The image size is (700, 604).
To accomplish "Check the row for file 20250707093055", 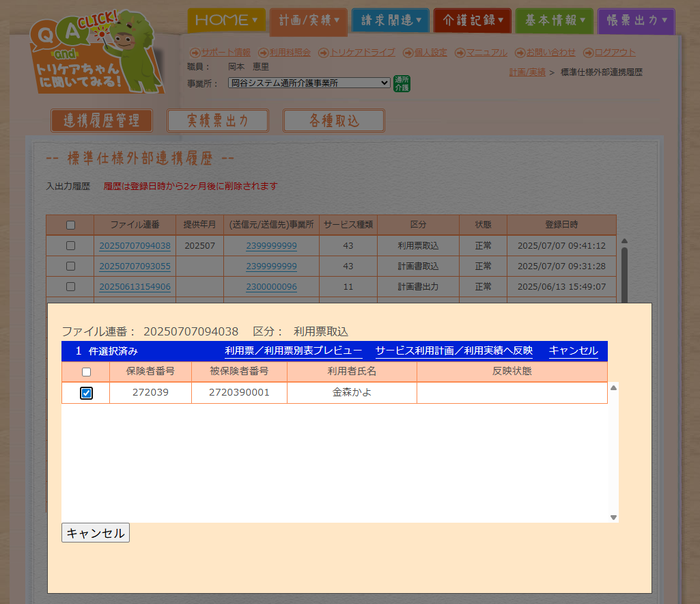I will [x=70, y=266].
